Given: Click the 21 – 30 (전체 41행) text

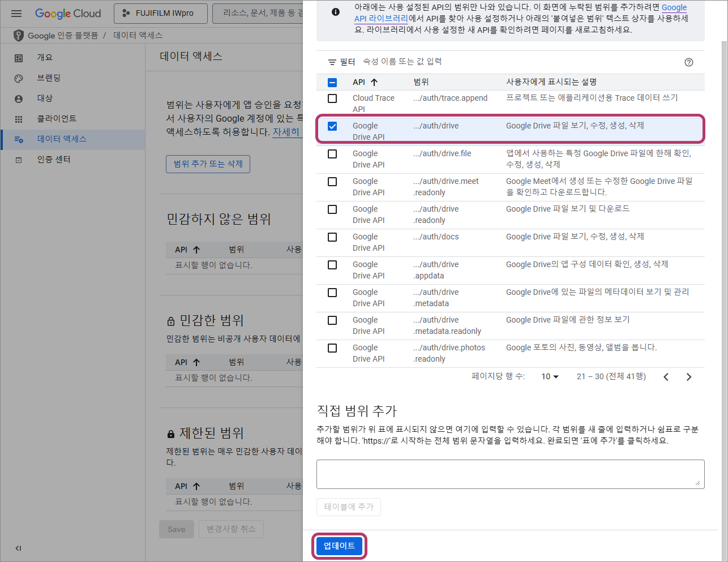Looking at the screenshot, I should pyautogui.click(x=611, y=376).
